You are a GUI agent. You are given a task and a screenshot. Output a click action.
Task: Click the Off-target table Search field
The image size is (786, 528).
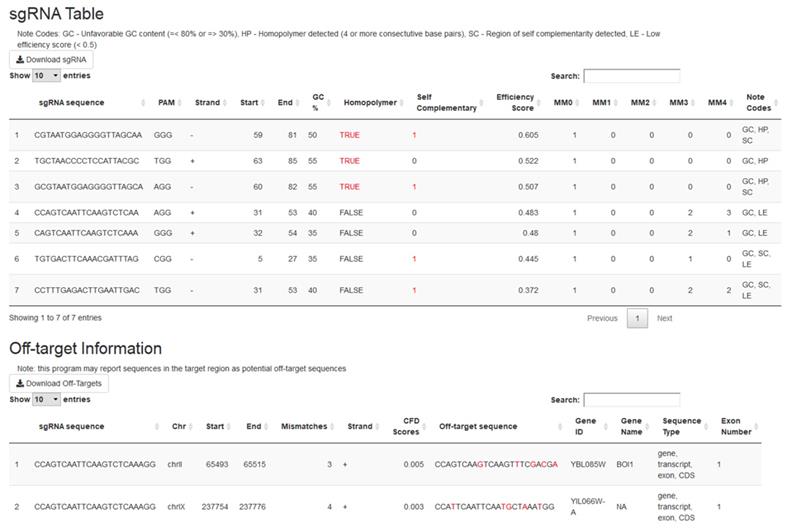point(631,400)
